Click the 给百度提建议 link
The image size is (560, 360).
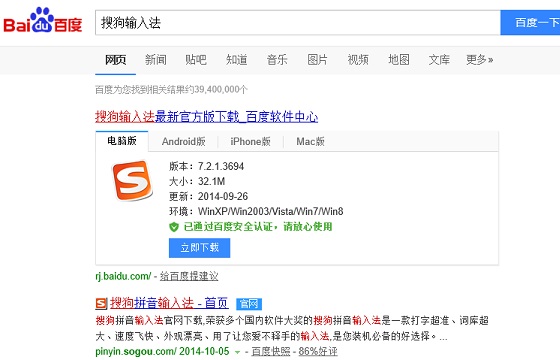click(x=189, y=276)
